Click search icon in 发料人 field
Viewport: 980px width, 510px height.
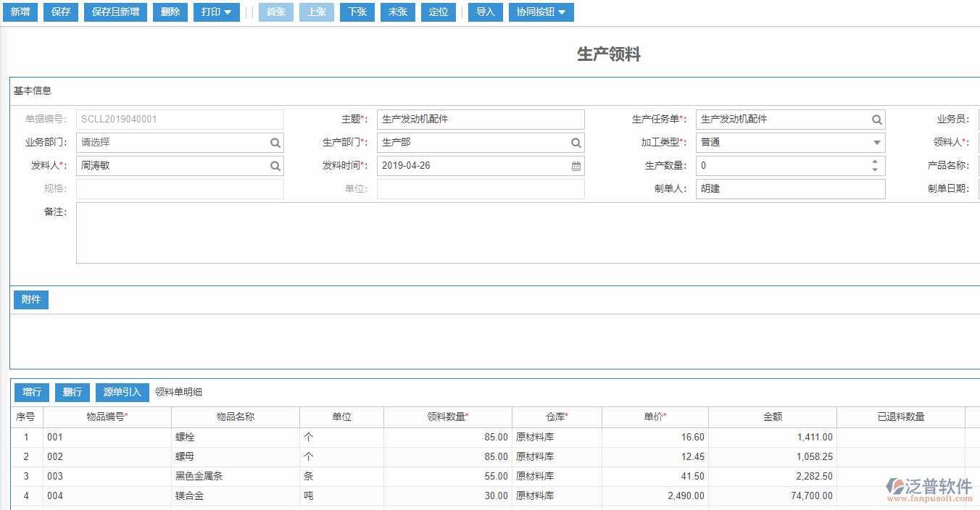275,166
